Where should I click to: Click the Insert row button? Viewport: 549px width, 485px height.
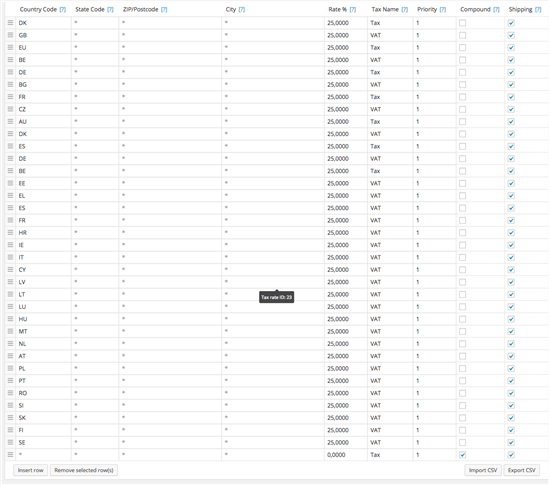[x=30, y=470]
